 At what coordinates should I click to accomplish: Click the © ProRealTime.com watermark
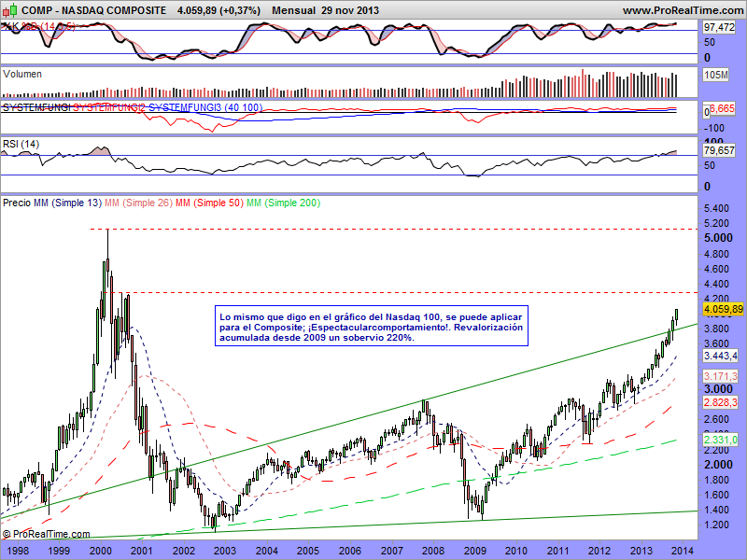pyautogui.click(x=47, y=534)
